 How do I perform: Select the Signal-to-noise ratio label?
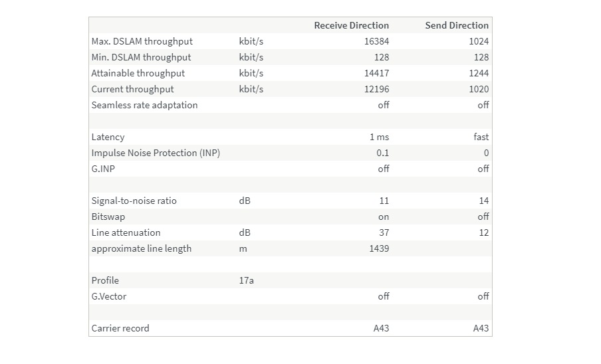point(134,201)
